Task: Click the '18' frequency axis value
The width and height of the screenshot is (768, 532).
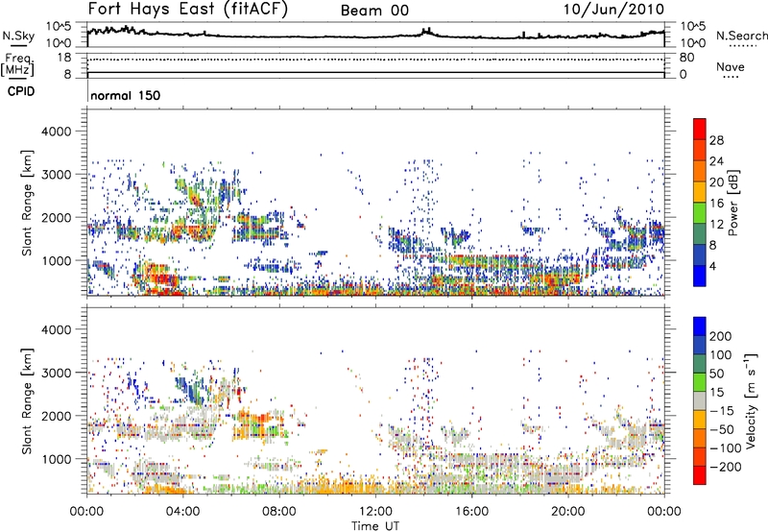Action: [64, 58]
